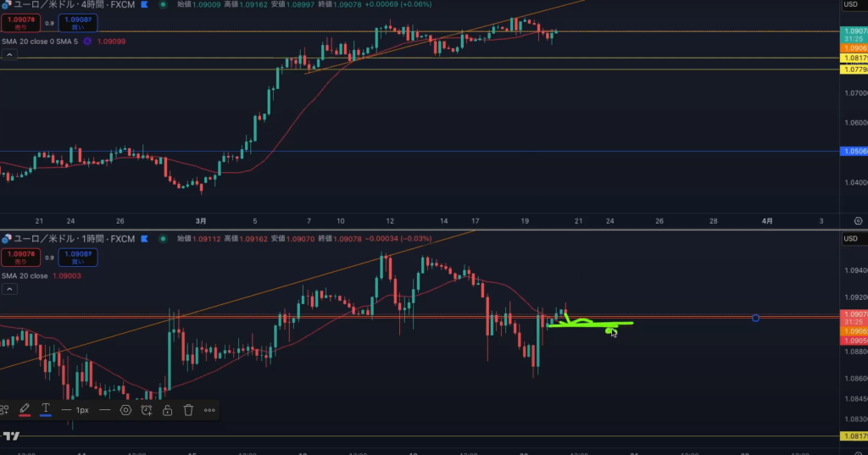Collapse indicator legend on 1-hour chart
Screen dimensions: 868x455
[x=9, y=289]
